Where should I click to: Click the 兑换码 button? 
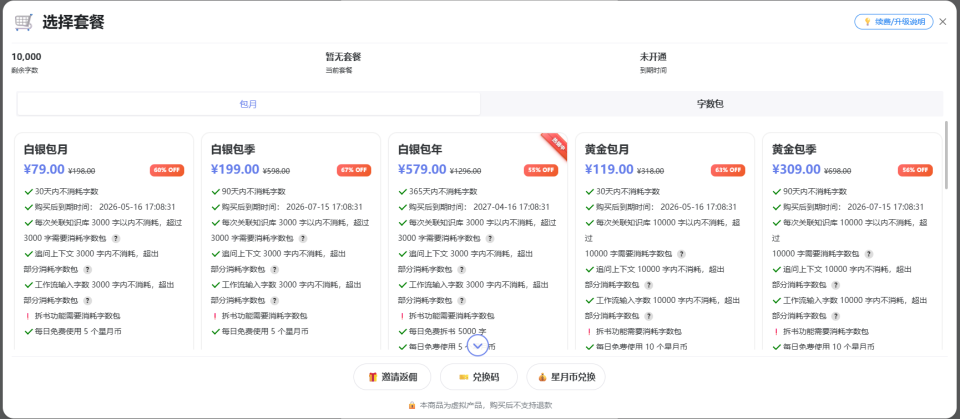(479, 377)
